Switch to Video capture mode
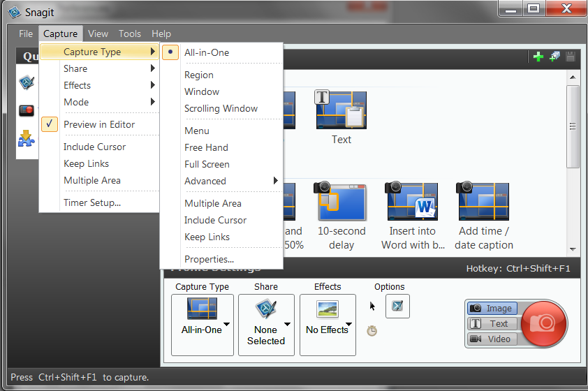Screen dimensions: 588x391 click(492, 339)
